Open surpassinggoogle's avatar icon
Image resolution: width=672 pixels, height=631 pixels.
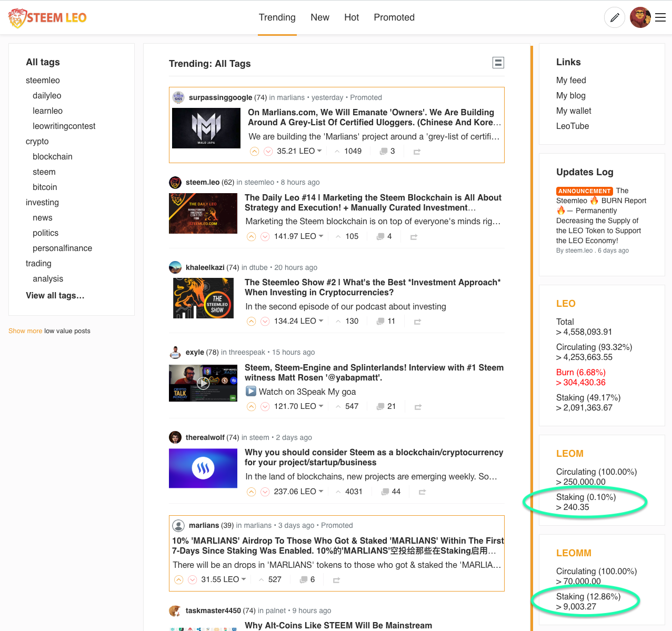[x=178, y=97]
